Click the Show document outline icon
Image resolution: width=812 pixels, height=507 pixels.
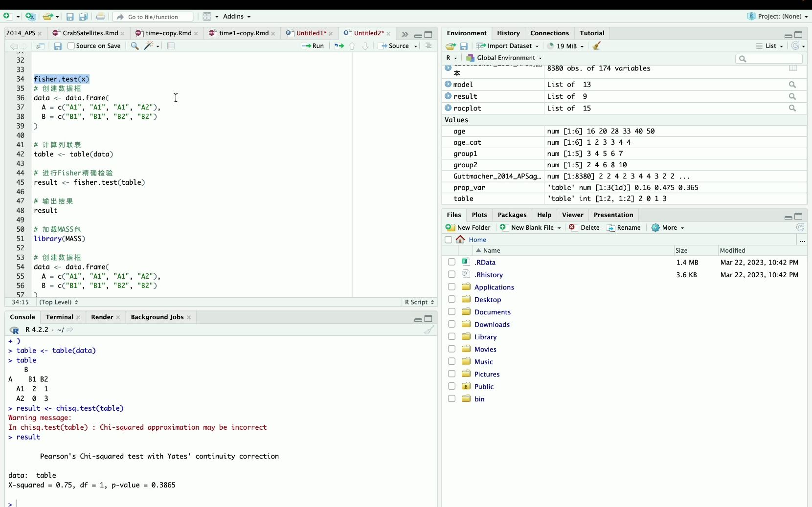[429, 46]
